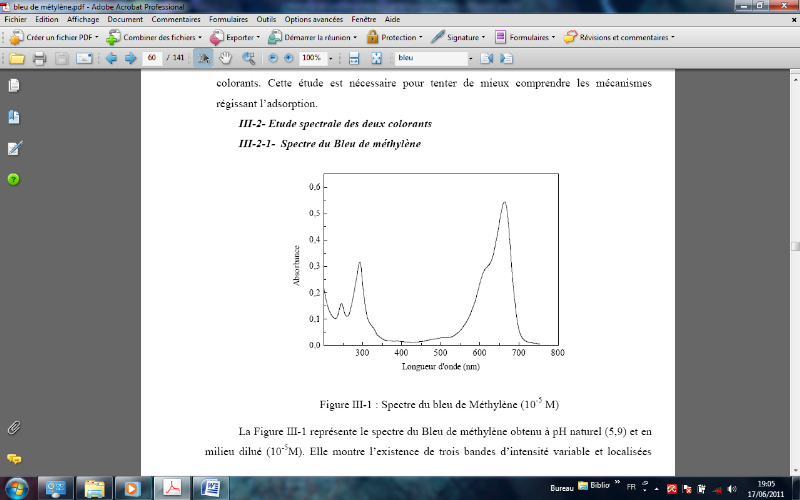Open the Document menu
The width and height of the screenshot is (800, 500).
125,19
